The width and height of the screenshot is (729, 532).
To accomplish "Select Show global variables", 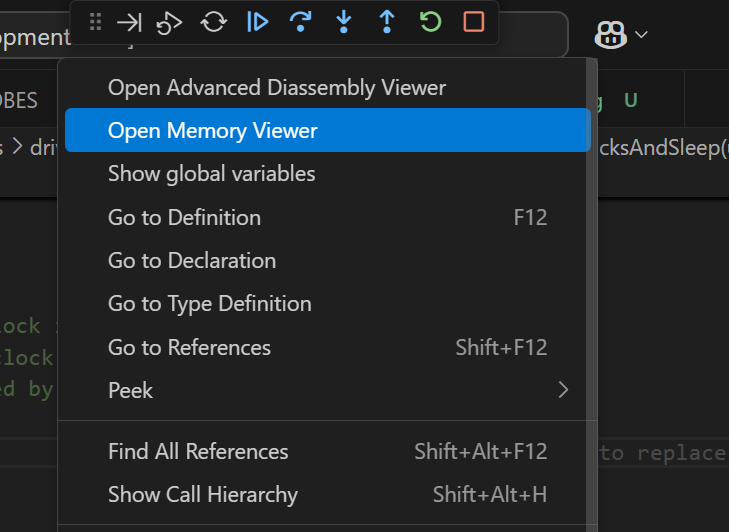I will tap(212, 174).
